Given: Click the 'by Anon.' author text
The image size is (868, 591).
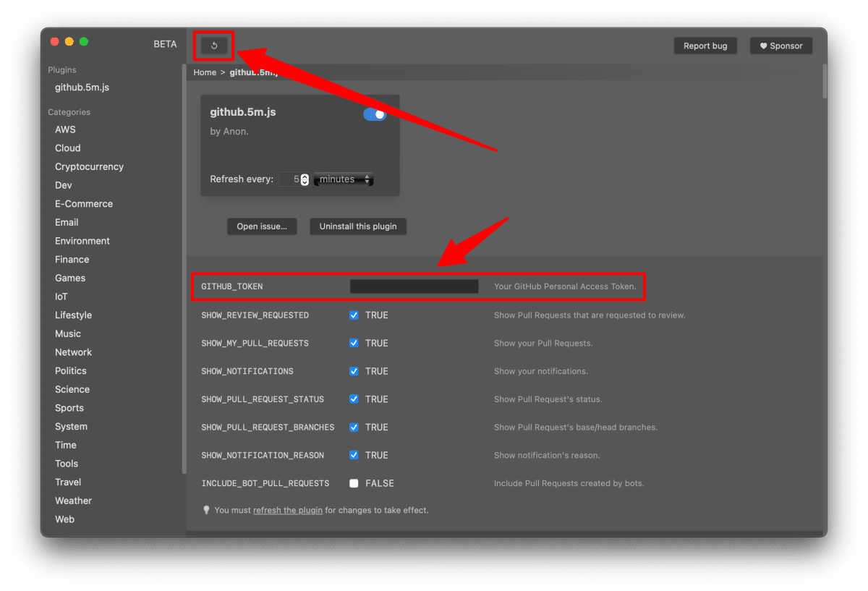Looking at the screenshot, I should [229, 132].
